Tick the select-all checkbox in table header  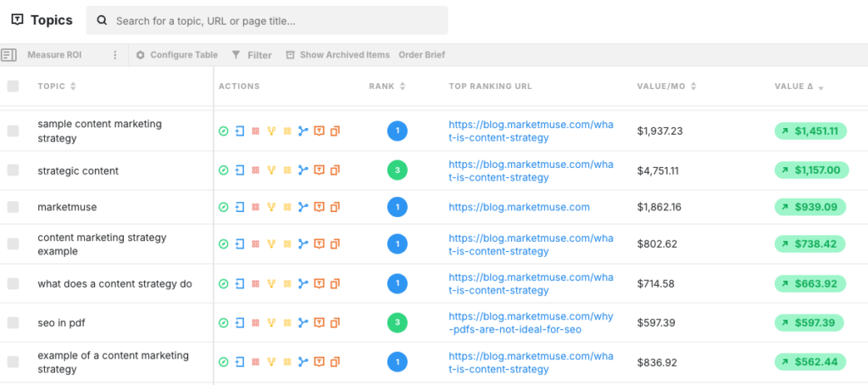click(13, 86)
